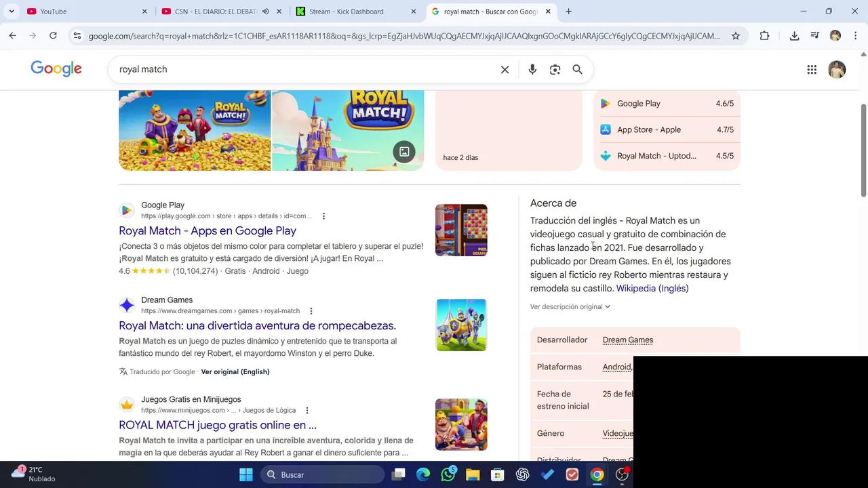This screenshot has height=488, width=868.
Task: Open OBS Studio from the taskbar
Action: pos(622,474)
